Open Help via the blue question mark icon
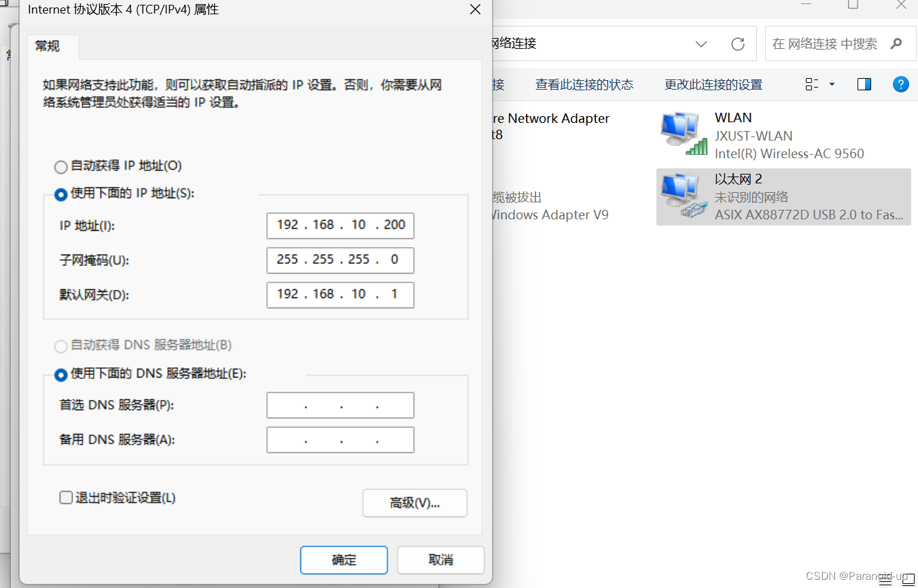The image size is (918, 588). click(x=900, y=84)
